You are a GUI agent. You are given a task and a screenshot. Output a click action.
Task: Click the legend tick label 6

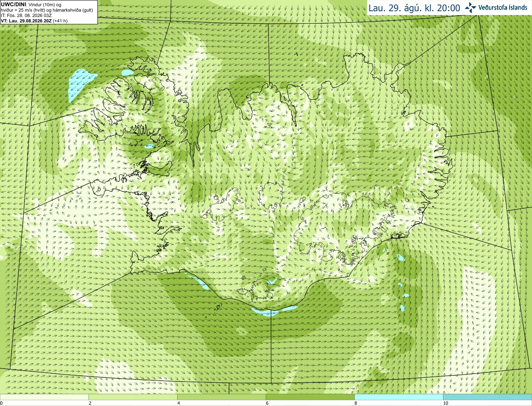(267, 403)
